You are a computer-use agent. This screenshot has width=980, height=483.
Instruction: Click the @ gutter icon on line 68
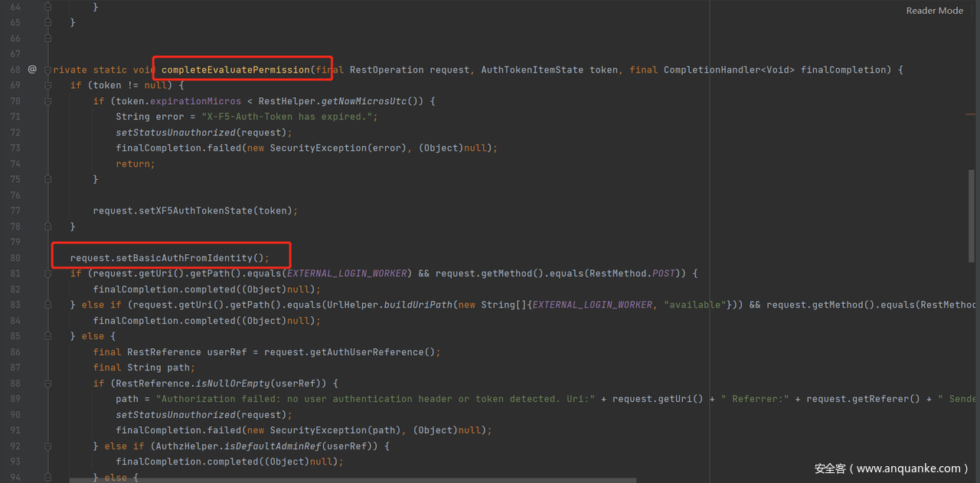pos(32,70)
